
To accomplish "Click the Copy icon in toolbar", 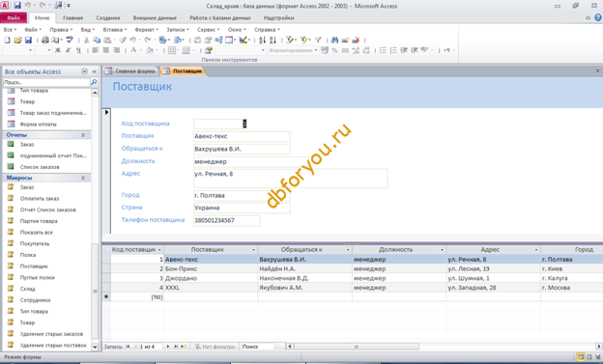I will (x=97, y=40).
